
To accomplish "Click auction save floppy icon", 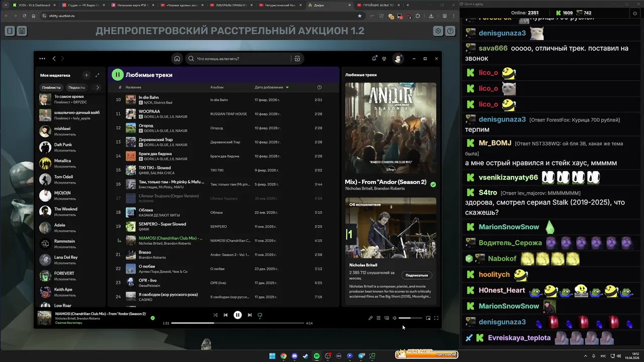I will coord(22,31).
